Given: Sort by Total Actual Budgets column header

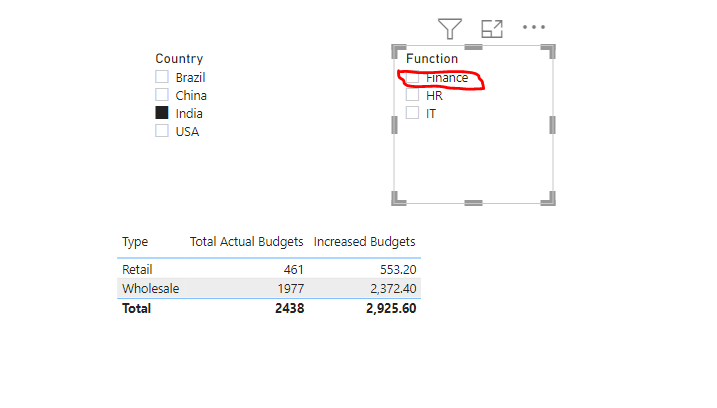Looking at the screenshot, I should (x=246, y=242).
